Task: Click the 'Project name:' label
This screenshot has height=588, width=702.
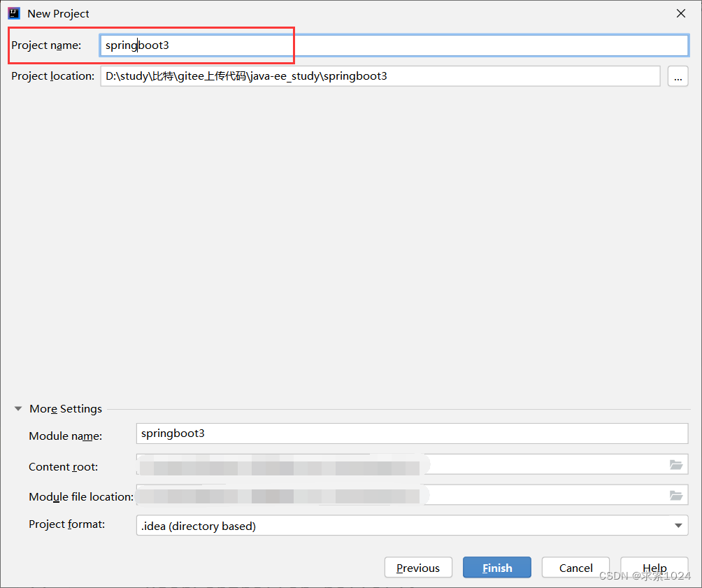Action: pyautogui.click(x=47, y=45)
